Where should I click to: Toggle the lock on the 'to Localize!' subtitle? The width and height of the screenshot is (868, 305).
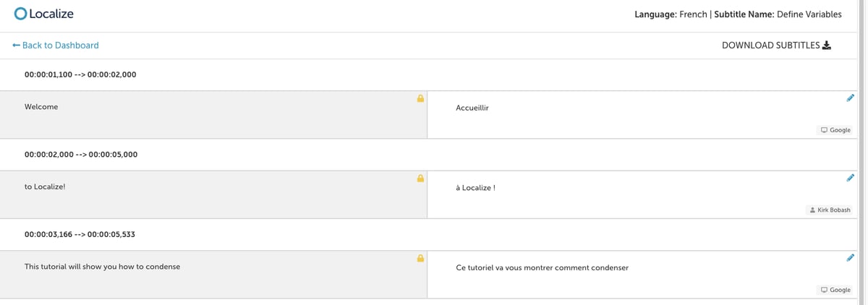pyautogui.click(x=420, y=178)
